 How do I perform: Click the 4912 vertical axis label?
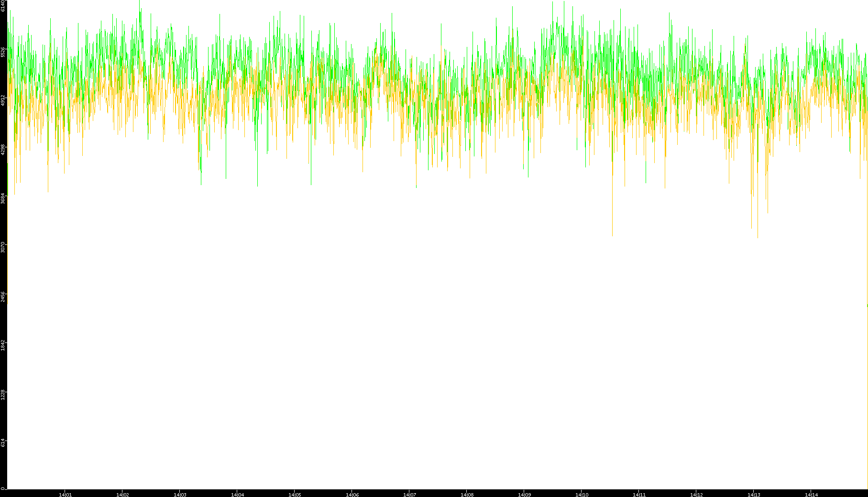tap(3, 100)
